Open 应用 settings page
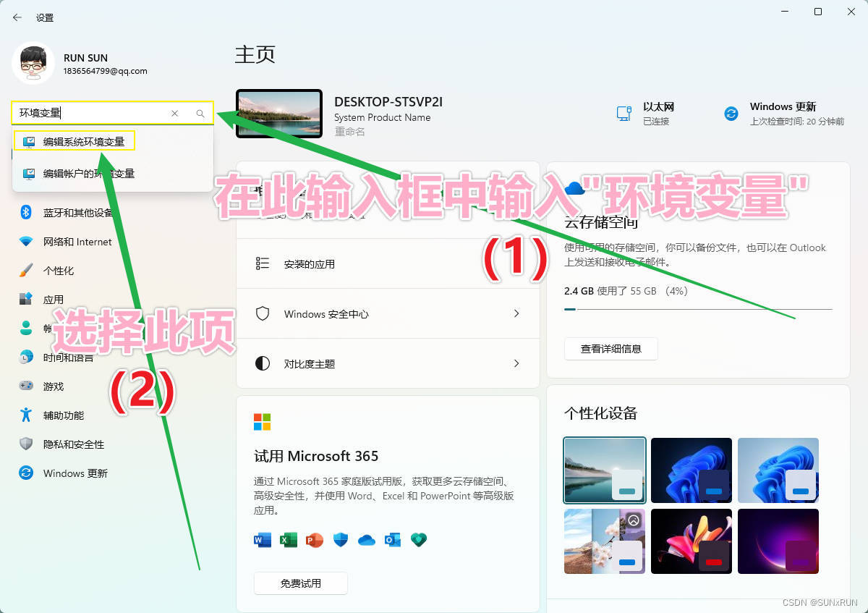This screenshot has width=868, height=613. (54, 300)
